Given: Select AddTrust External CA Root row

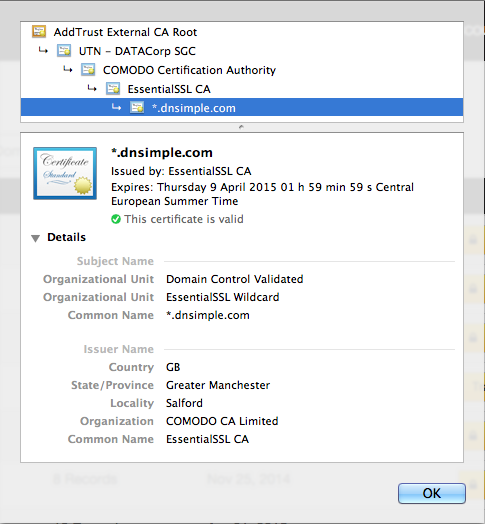Looking at the screenshot, I should click(242, 32).
